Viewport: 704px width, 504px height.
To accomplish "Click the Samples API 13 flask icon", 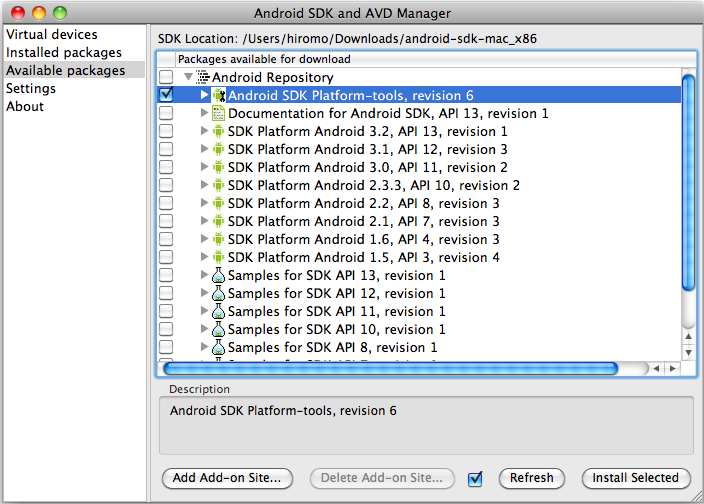I will click(218, 275).
